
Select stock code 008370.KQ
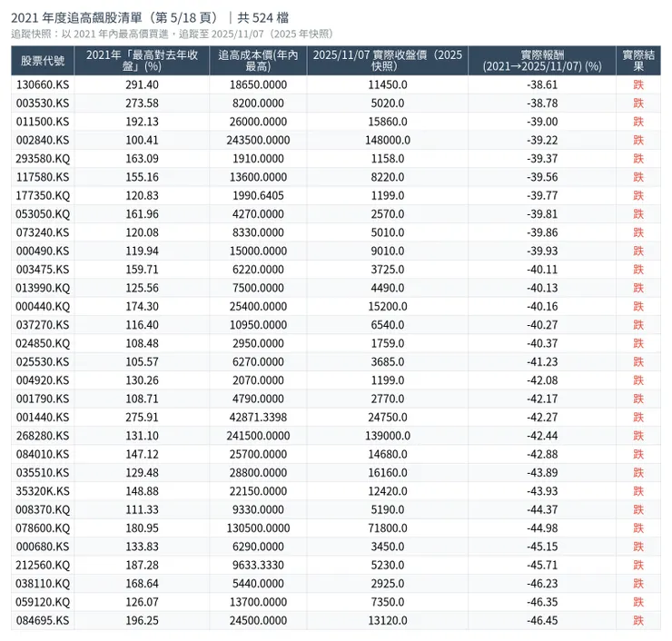coord(43,509)
